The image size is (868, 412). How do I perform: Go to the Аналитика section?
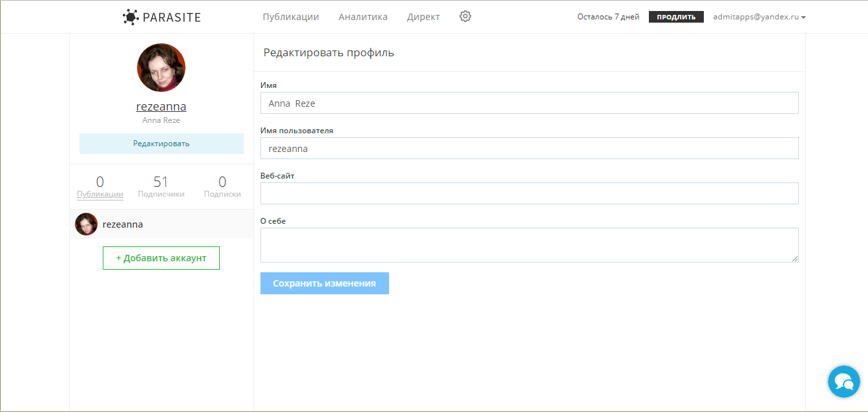click(363, 17)
